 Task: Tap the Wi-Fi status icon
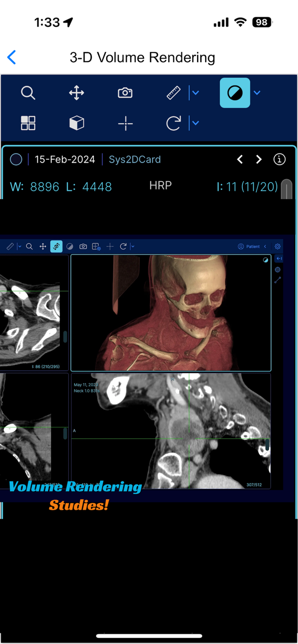(x=240, y=22)
